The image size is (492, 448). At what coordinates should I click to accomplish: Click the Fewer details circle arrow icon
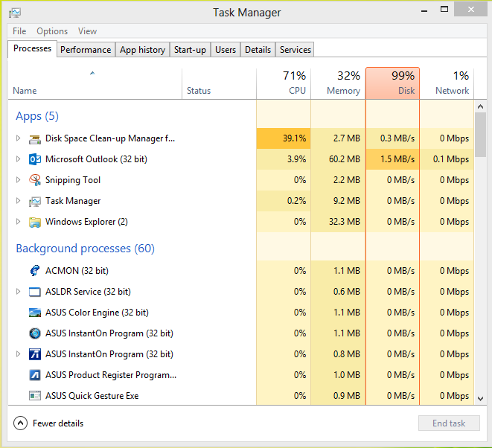click(20, 423)
